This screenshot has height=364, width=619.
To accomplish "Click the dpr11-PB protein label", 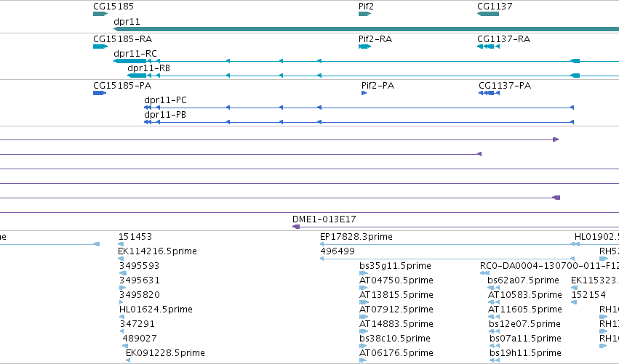I will pos(165,115).
